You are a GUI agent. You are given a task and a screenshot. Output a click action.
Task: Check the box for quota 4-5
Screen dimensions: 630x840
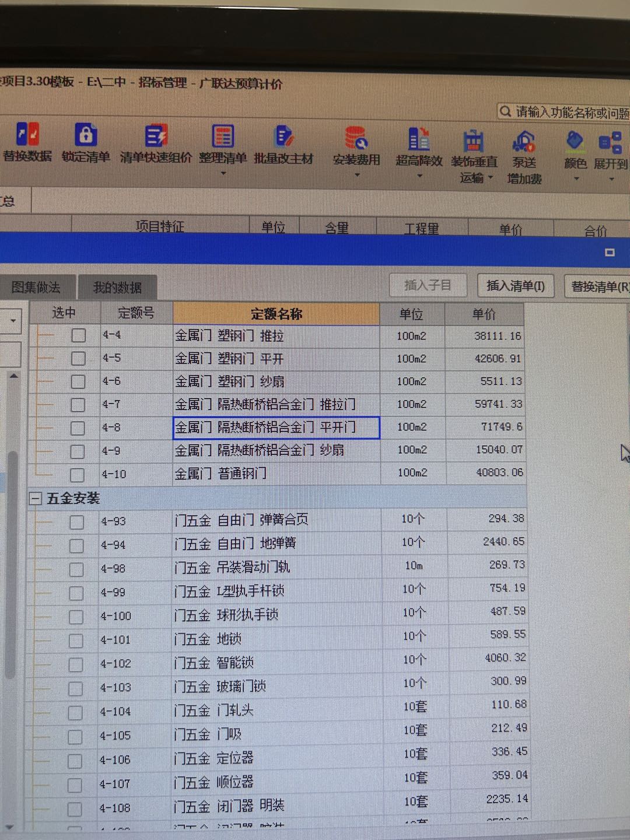pos(78,358)
